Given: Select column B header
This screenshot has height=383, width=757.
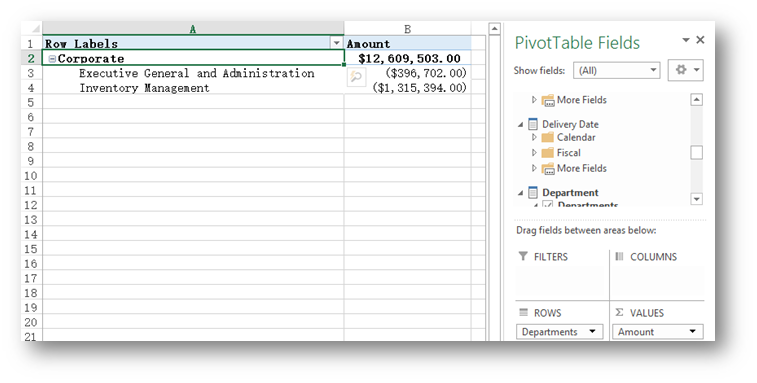Looking at the screenshot, I should point(407,29).
